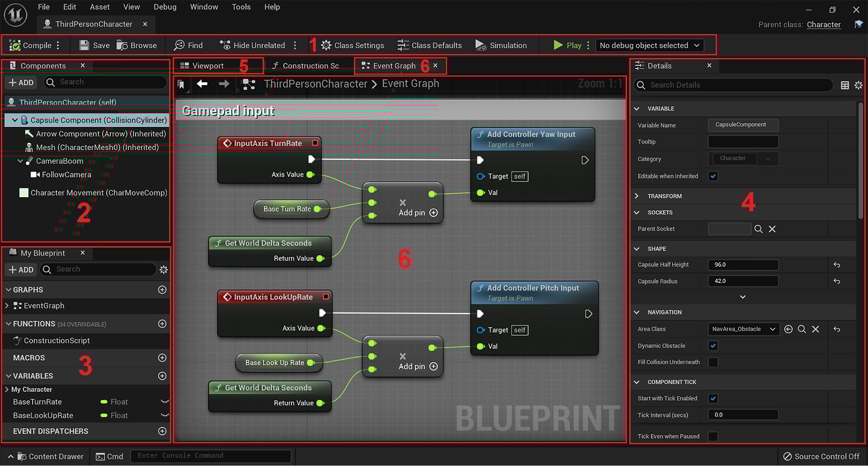Browse to parent socket magnifier icon
Screen dimensions: 868x466
[758, 229]
